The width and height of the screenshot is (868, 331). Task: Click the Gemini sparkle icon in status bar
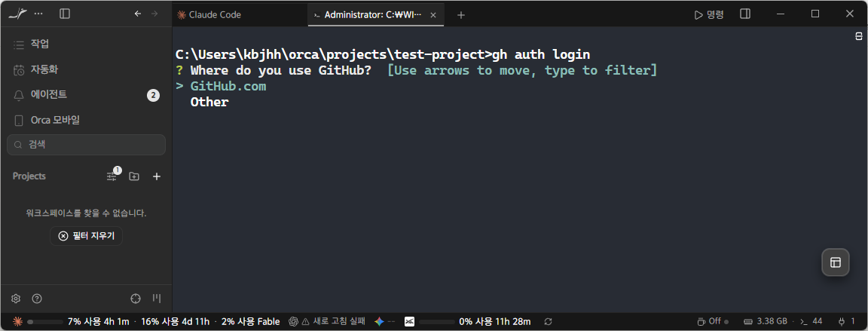(379, 322)
